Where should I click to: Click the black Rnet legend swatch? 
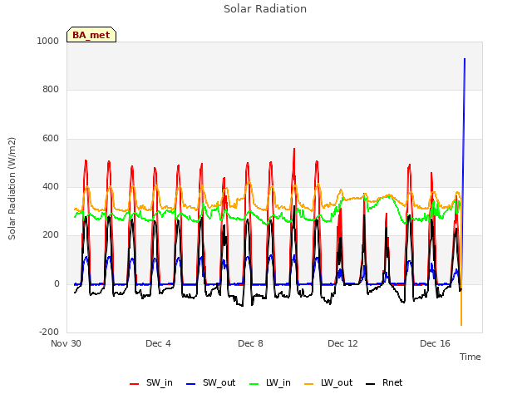coord(371,384)
